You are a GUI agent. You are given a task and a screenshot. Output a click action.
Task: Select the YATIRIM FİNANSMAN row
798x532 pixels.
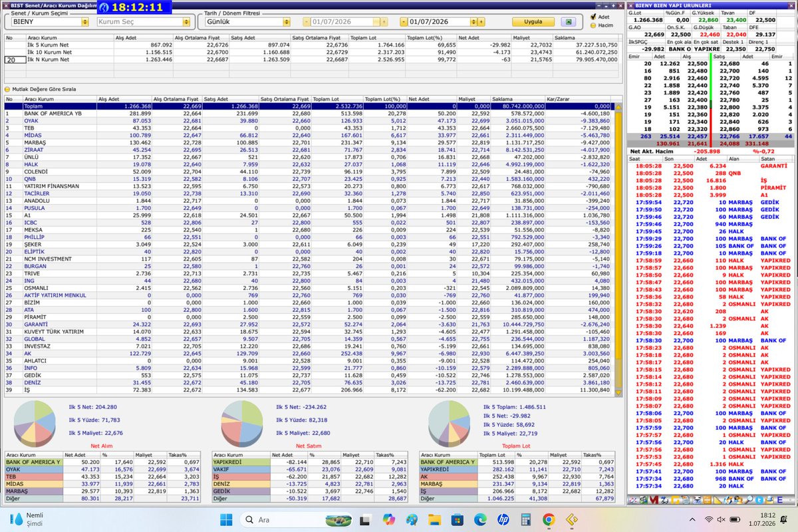pyautogui.click(x=308, y=186)
